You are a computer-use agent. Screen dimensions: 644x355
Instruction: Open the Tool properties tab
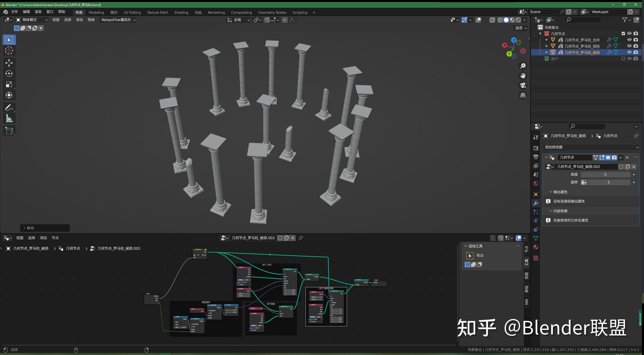point(536,137)
